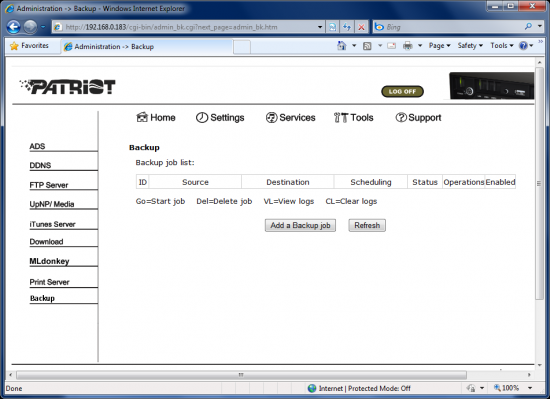Open the 100% zoom level dropdown
This screenshot has height=399, width=550.
(530, 388)
